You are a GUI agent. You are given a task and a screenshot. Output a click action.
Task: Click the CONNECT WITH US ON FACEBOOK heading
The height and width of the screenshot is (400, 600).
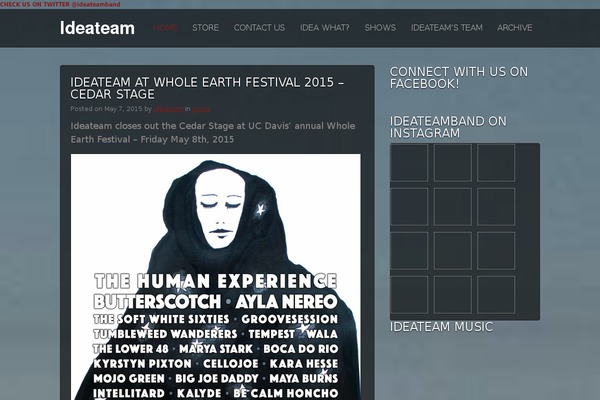pyautogui.click(x=459, y=78)
